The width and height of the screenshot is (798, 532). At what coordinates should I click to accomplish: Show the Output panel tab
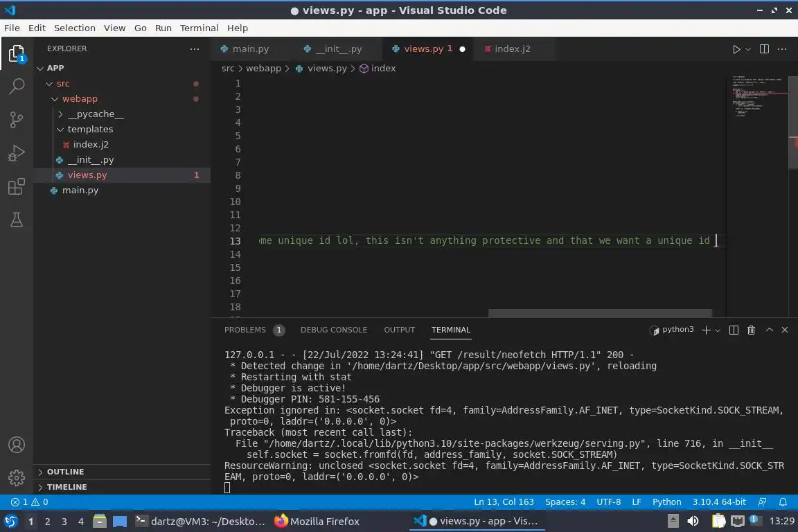[x=400, y=330]
